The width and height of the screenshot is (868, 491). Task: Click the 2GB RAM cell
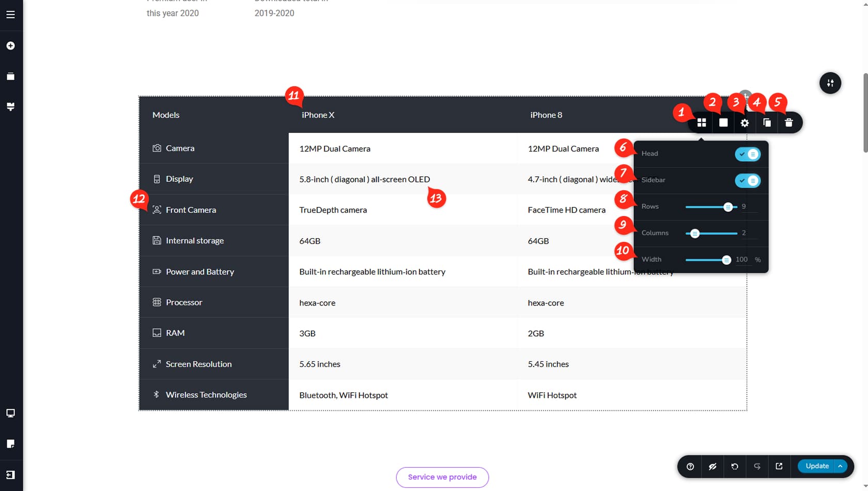(632, 333)
